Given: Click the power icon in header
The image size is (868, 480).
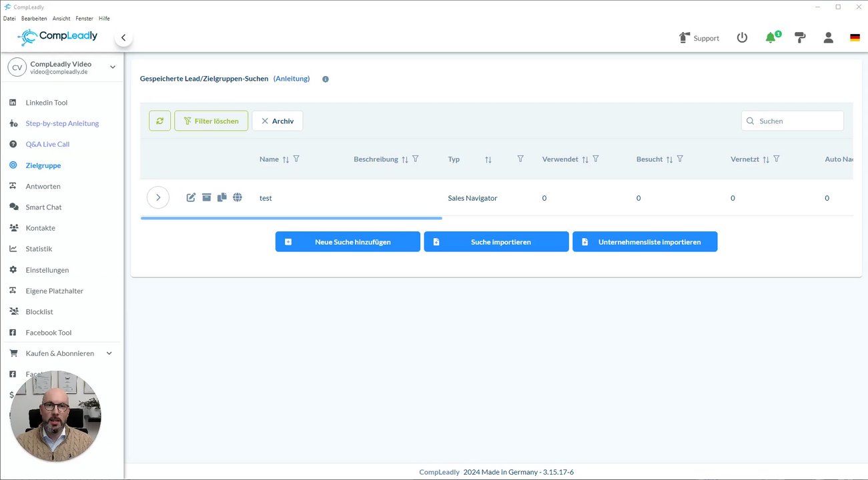Looking at the screenshot, I should [742, 38].
